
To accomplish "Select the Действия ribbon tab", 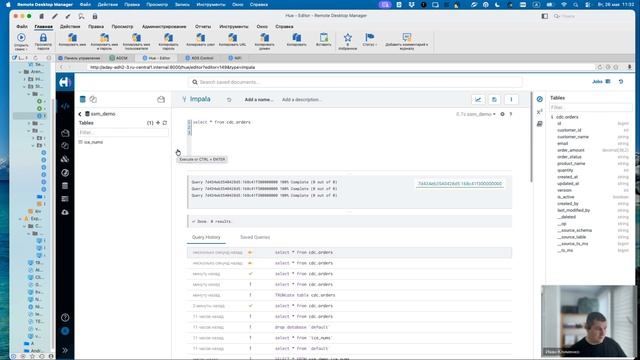I will (70, 27).
